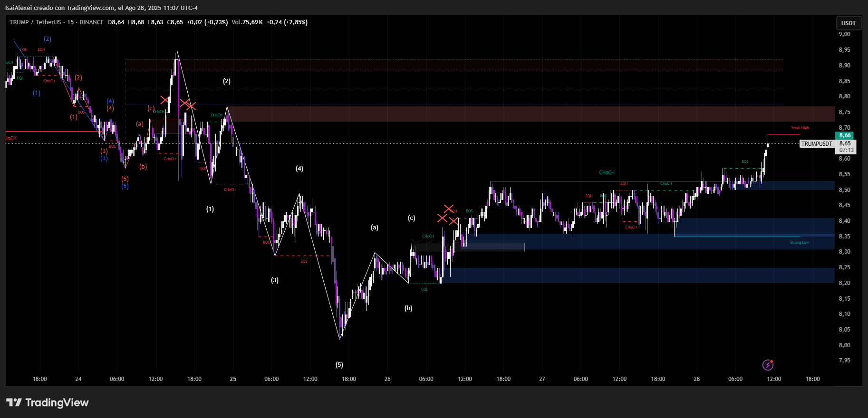Viewport: 868px width, 418px height.
Task: Click the TradingView logo at bottom left
Action: (x=48, y=403)
